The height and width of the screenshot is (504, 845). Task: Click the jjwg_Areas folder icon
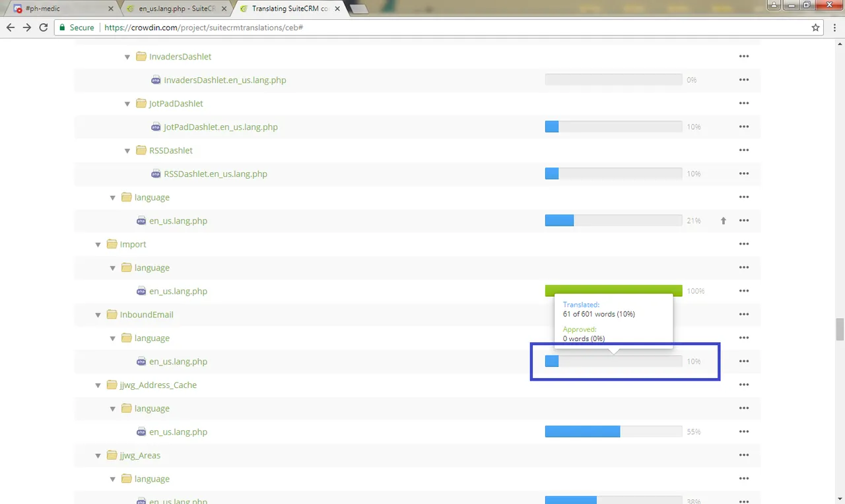[x=112, y=455]
